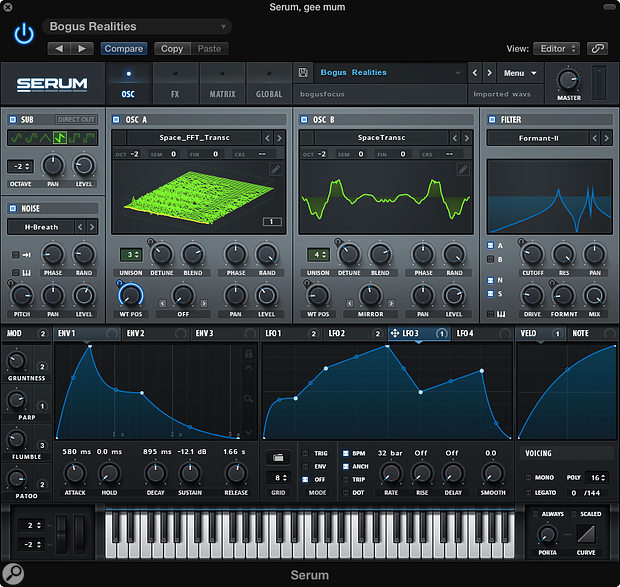Image resolution: width=620 pixels, height=587 pixels.
Task: Switch to the MATRIX tab
Action: [x=222, y=87]
